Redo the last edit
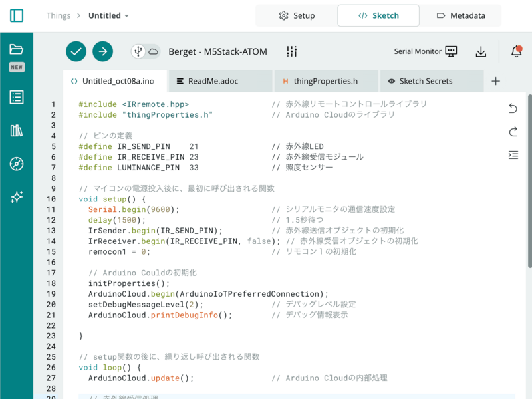Viewport: 532px width, 399px height. click(x=513, y=132)
